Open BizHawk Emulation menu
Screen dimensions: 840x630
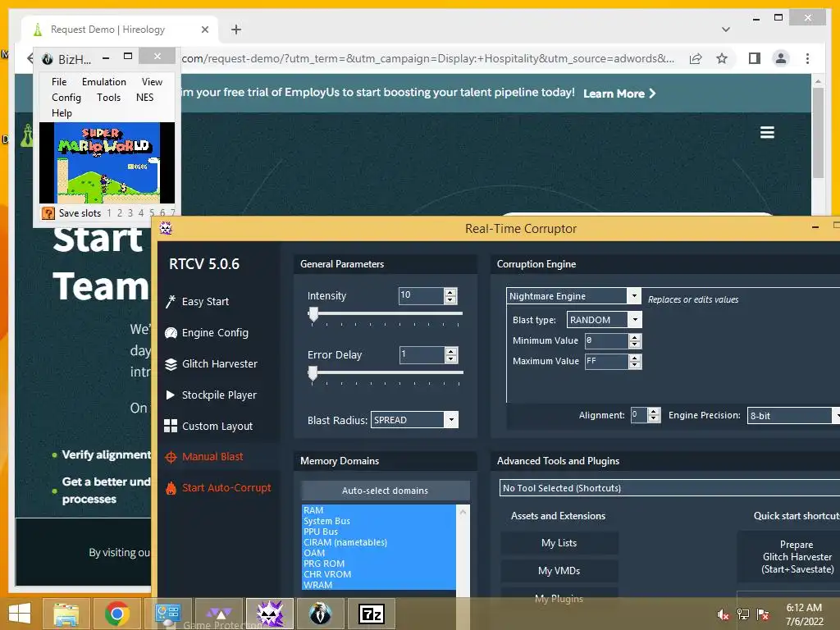104,82
